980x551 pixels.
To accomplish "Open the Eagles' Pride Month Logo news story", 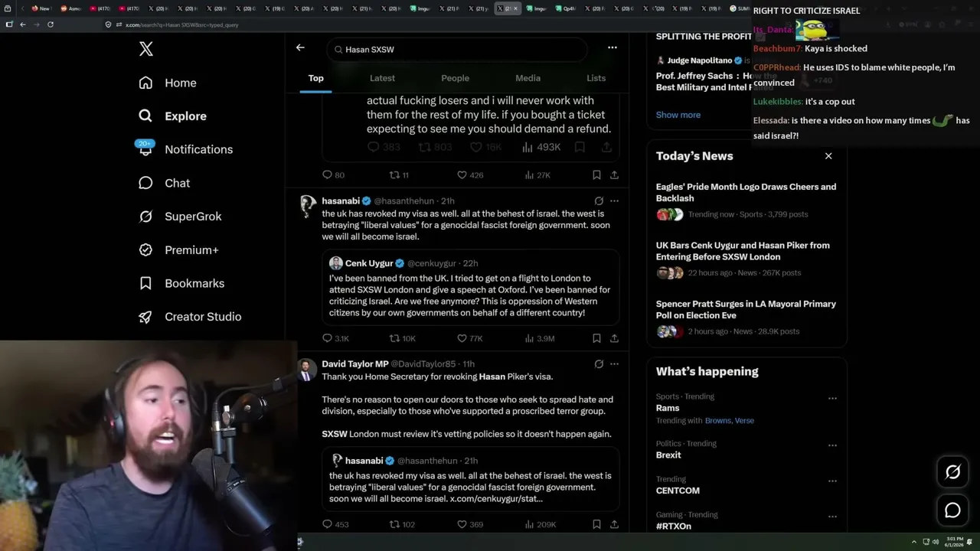I will point(746,201).
